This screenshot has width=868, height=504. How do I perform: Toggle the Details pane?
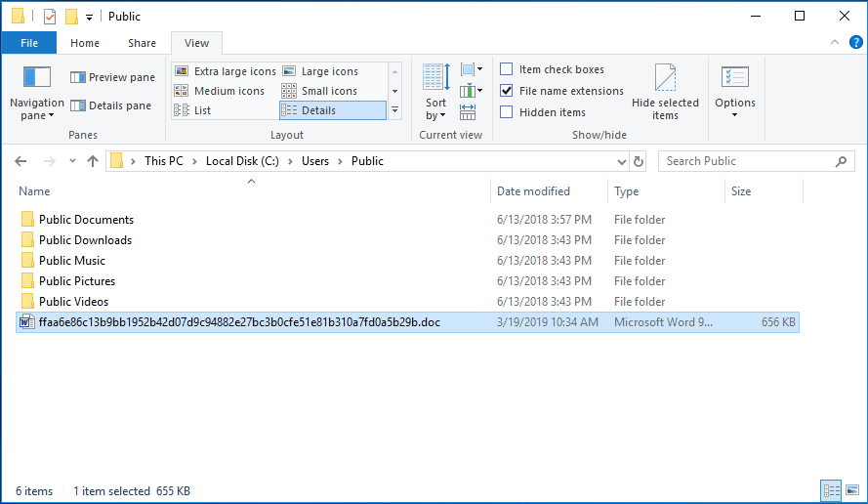tap(110, 105)
